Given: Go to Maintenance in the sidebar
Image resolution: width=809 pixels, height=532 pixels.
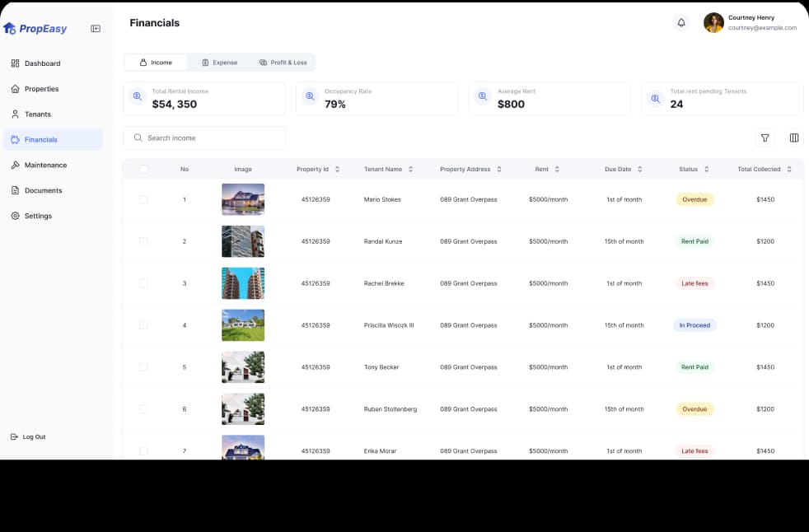Looking at the screenshot, I should click(x=53, y=166).
